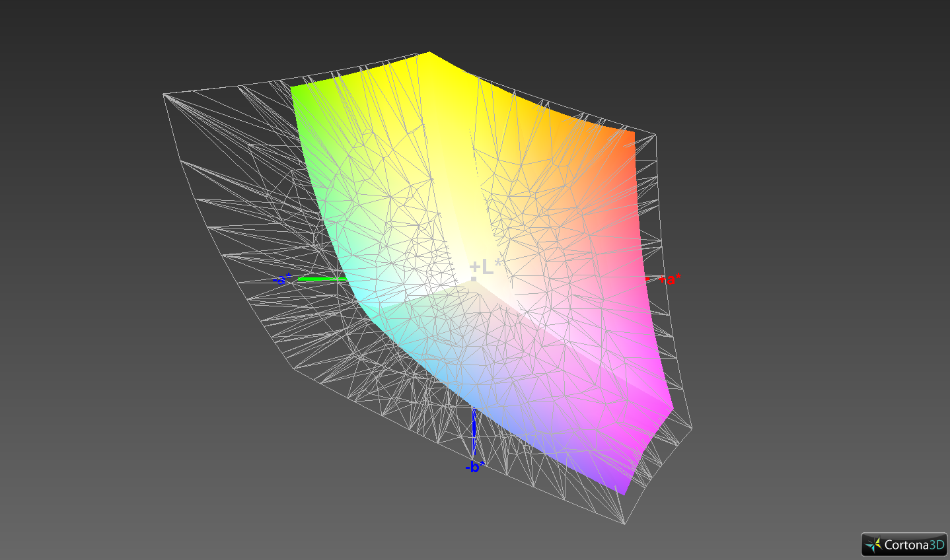Click the red +a* axis label

tap(671, 279)
